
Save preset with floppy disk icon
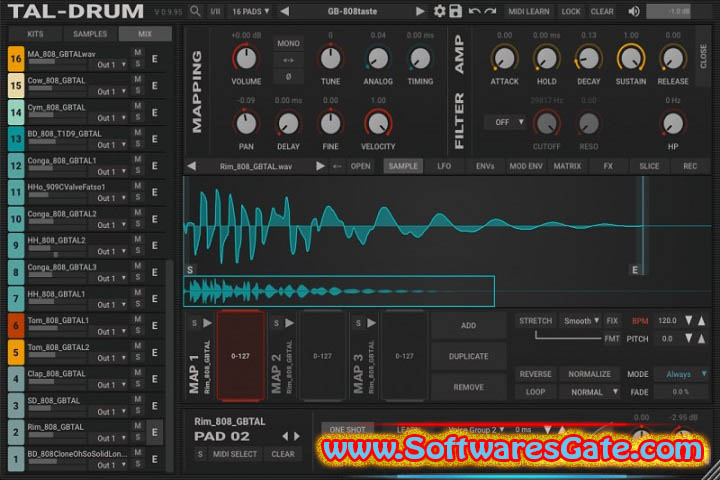(456, 11)
